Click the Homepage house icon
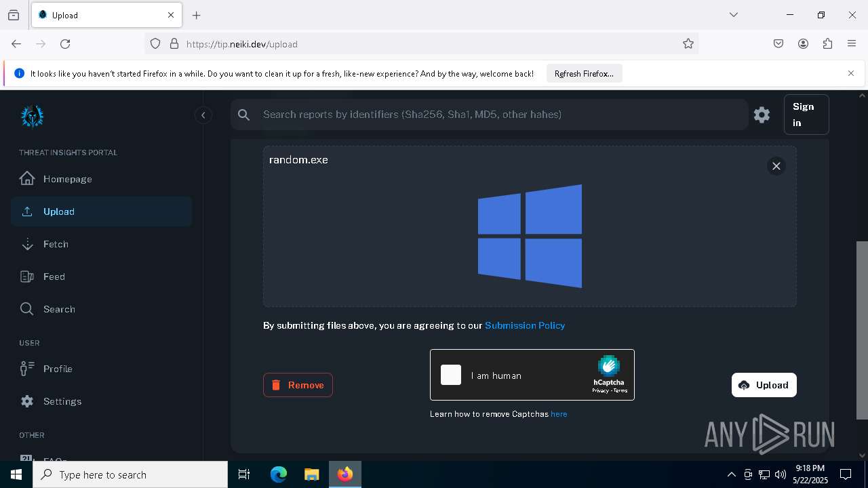 tap(27, 178)
